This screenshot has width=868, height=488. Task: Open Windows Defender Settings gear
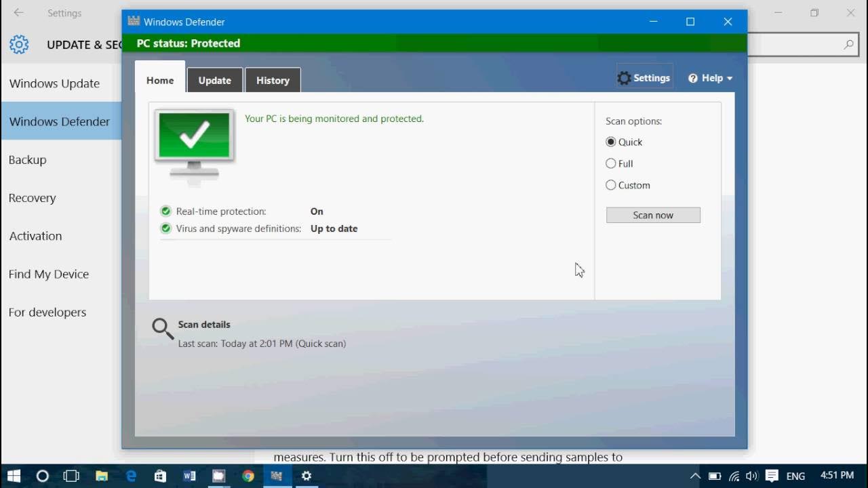point(644,78)
